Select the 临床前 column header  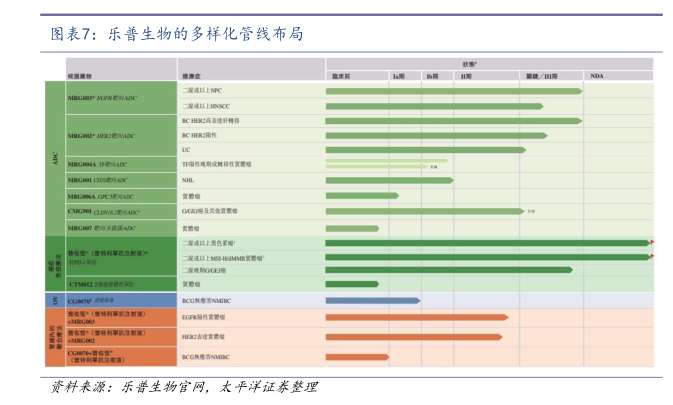[x=341, y=76]
